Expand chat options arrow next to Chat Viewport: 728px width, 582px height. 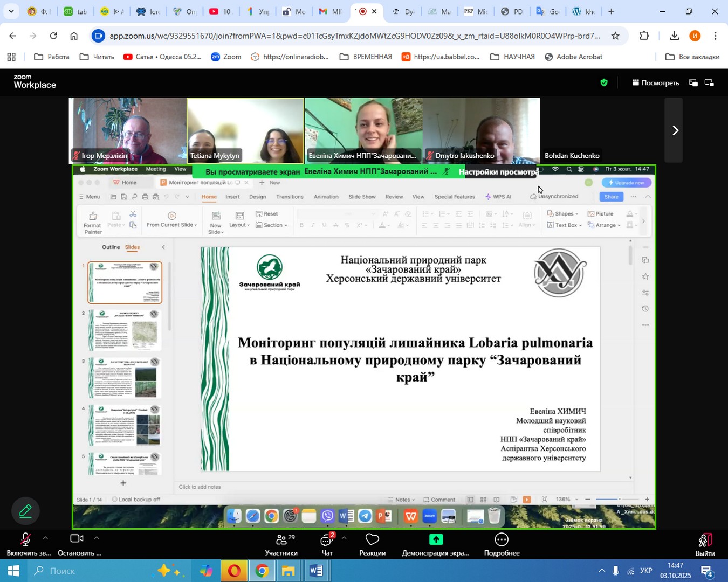344,538
